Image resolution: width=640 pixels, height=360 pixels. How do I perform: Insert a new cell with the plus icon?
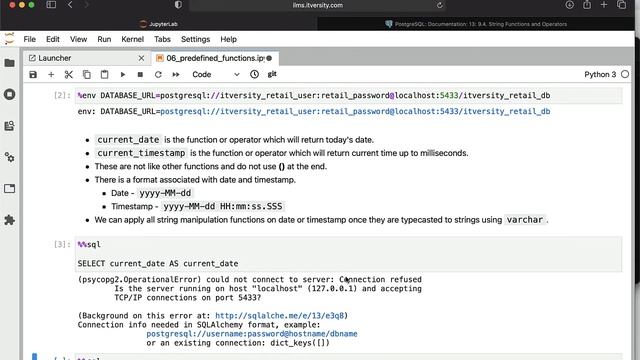pos(51,74)
